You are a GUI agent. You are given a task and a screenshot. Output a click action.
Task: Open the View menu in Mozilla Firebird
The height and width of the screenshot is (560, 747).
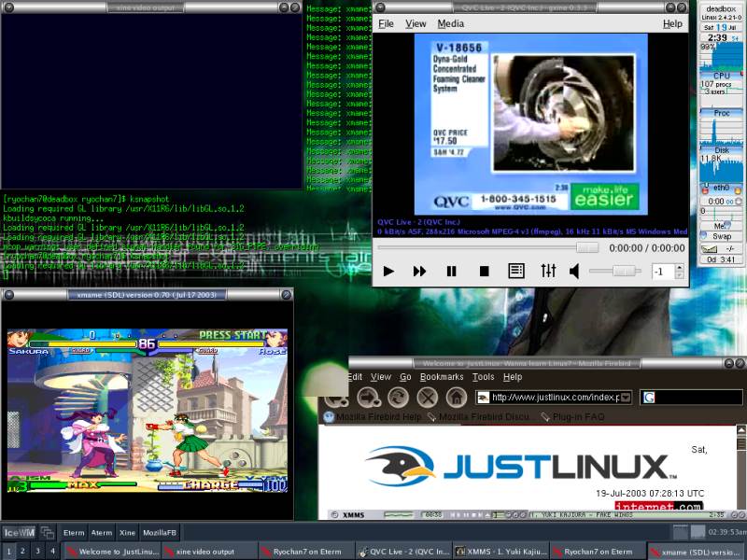pyautogui.click(x=381, y=377)
